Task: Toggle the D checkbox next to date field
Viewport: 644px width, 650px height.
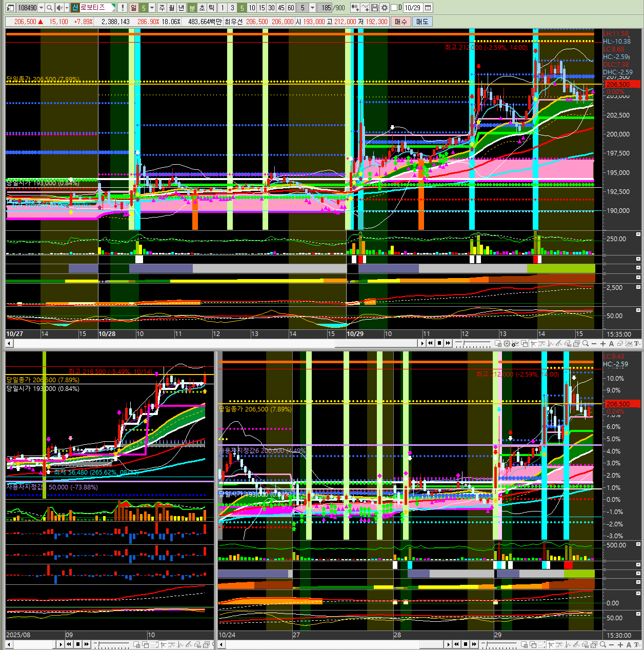Action: pos(394,8)
